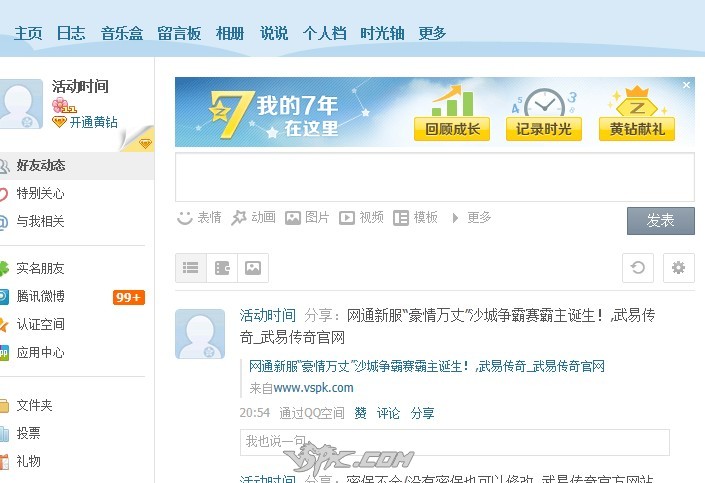The height and width of the screenshot is (483, 705).
Task: Open 时光轴 tab
Action: tap(382, 33)
